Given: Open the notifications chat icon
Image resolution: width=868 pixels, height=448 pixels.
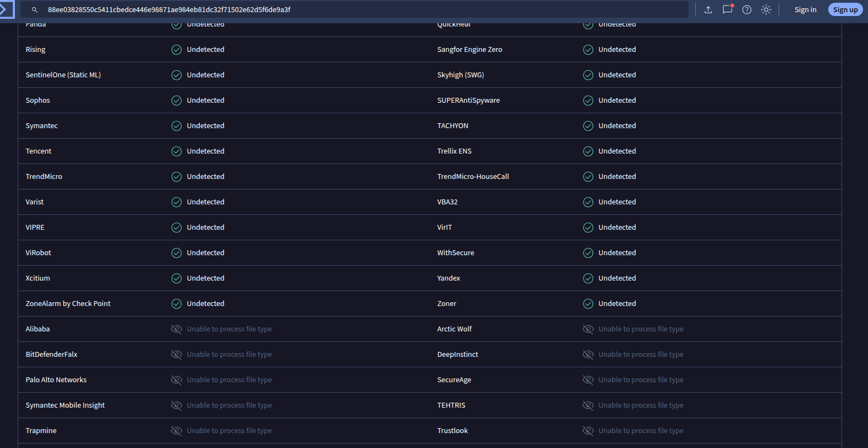Looking at the screenshot, I should click(x=728, y=9).
